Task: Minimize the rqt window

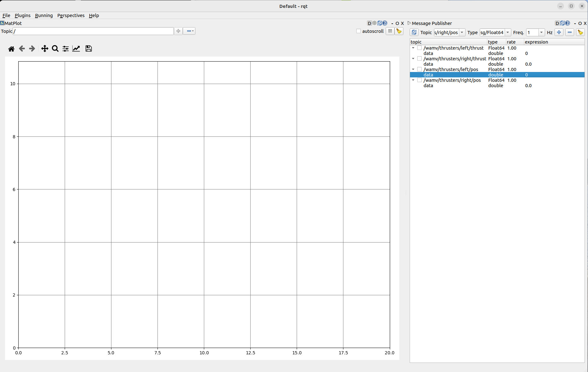Action: [561, 6]
